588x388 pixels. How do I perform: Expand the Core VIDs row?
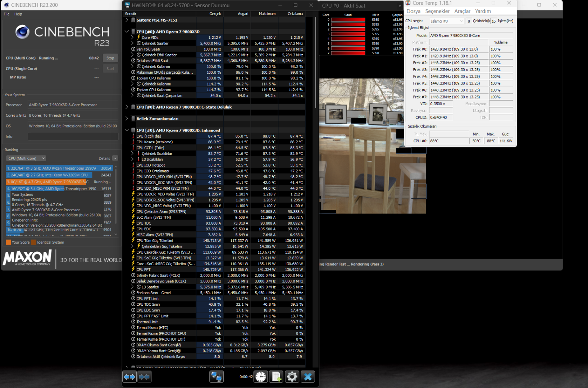click(x=132, y=37)
